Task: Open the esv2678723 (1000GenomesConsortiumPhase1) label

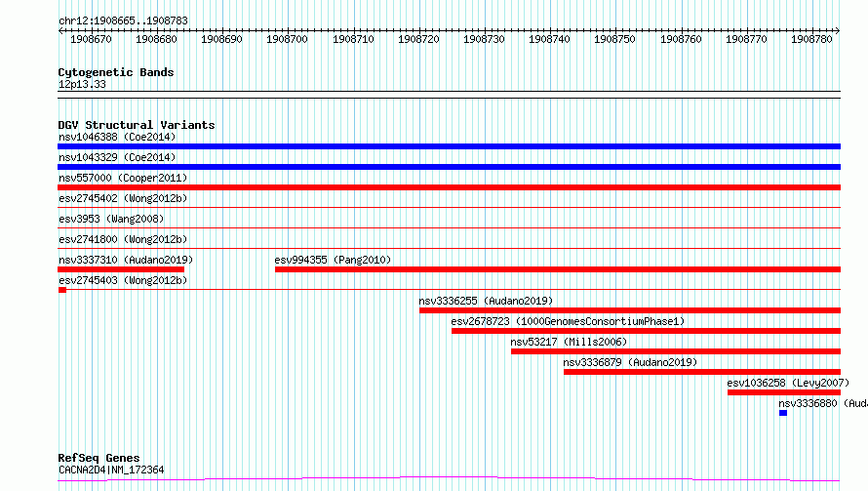Action: click(x=568, y=321)
